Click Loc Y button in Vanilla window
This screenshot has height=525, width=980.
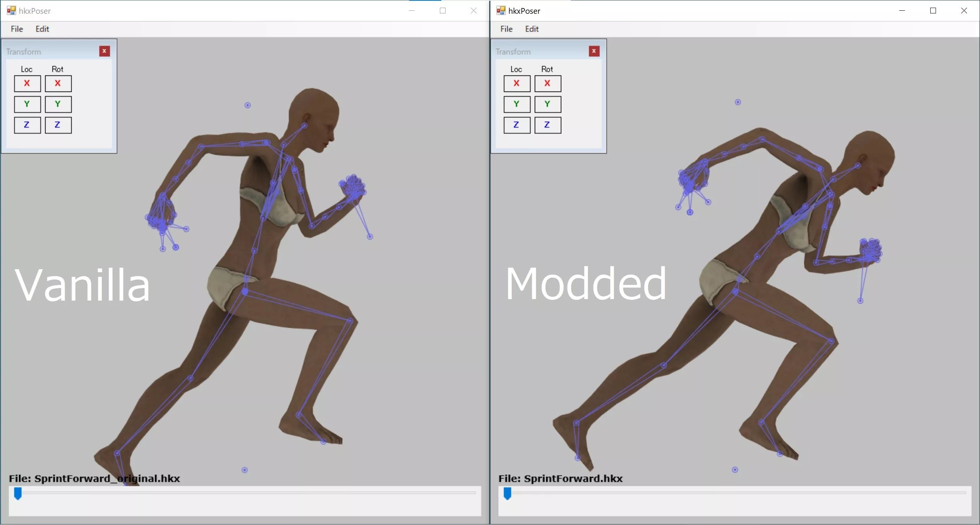click(27, 104)
